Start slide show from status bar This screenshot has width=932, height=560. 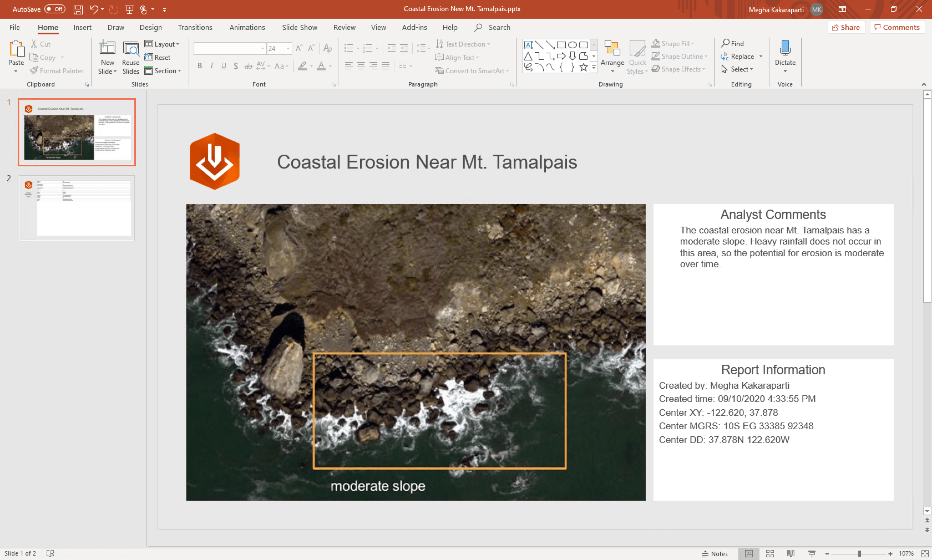pyautogui.click(x=812, y=554)
